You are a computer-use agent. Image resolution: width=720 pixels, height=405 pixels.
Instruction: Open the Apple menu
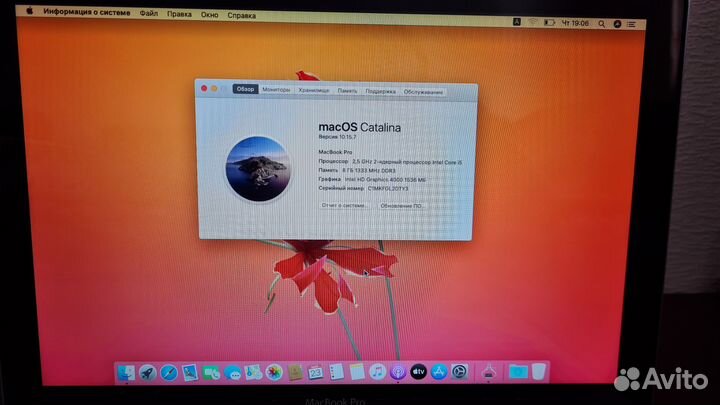(29, 11)
